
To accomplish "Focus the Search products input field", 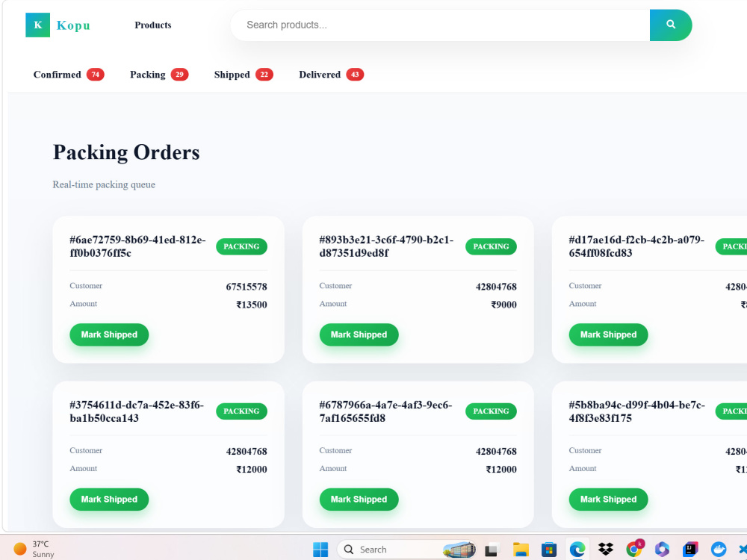I will pos(440,25).
